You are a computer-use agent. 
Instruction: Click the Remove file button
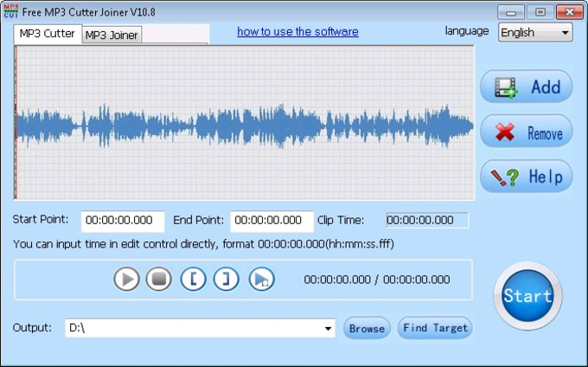click(x=527, y=132)
